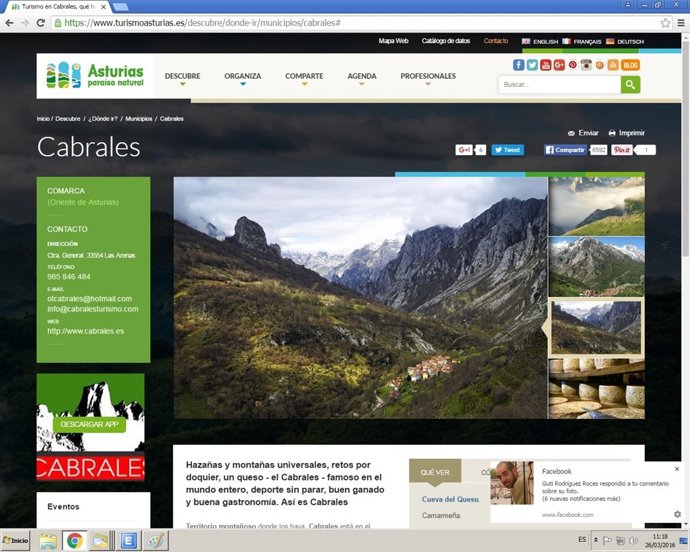Click the browser address bar URL
The height and width of the screenshot is (552, 690).
coord(202,23)
